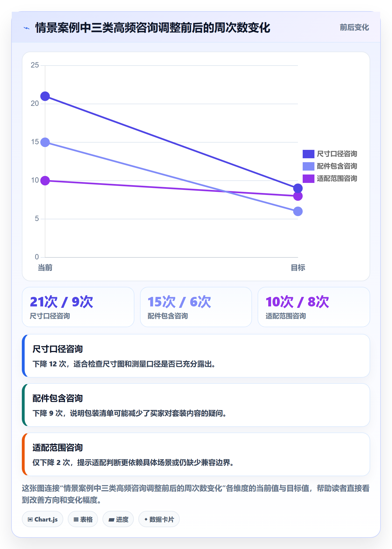Click the 15次 / 6次 stat card
392x549 pixels.
196,307
